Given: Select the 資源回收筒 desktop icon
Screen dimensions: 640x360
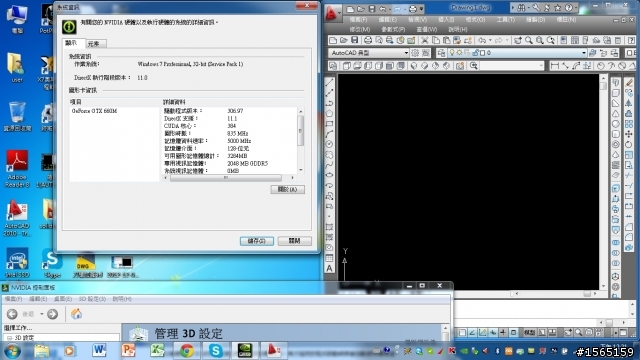Looking at the screenshot, I should (x=17, y=116).
